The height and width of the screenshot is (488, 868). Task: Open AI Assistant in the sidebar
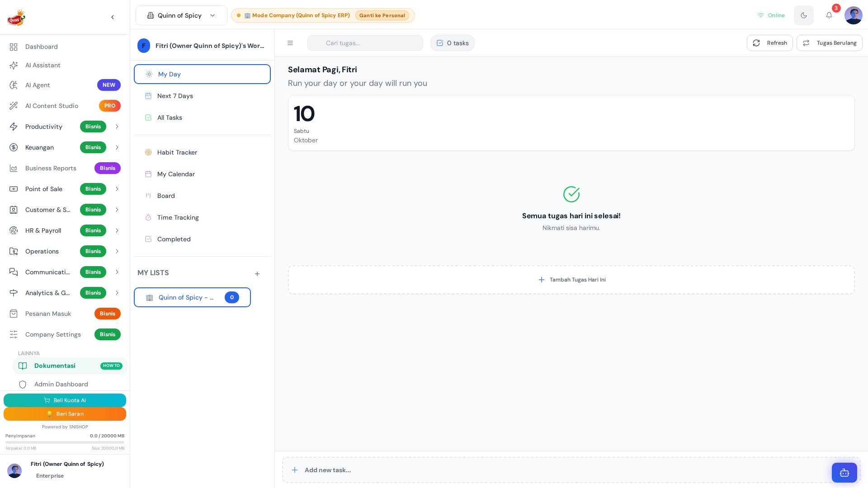(65, 65)
